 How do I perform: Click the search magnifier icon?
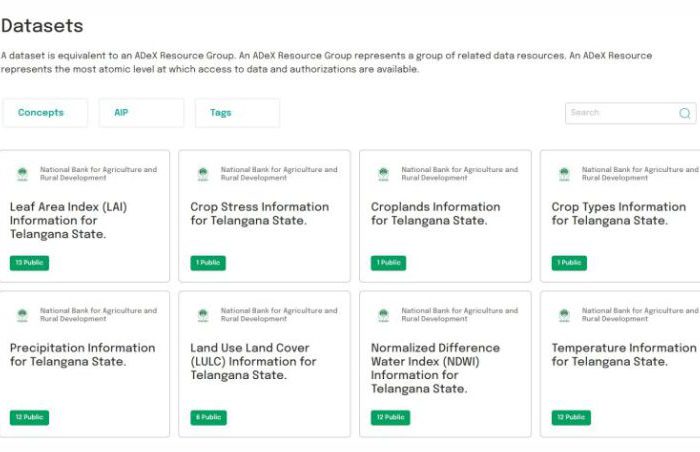[684, 113]
